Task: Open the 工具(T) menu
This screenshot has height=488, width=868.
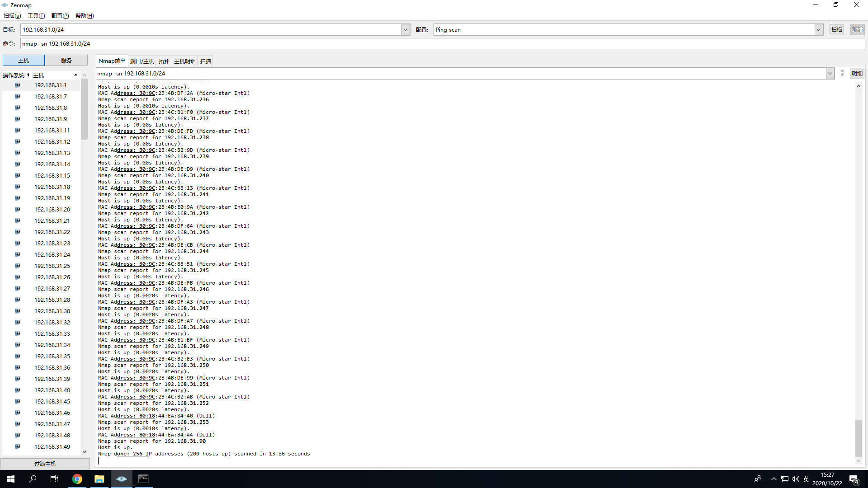Action: pos(36,16)
